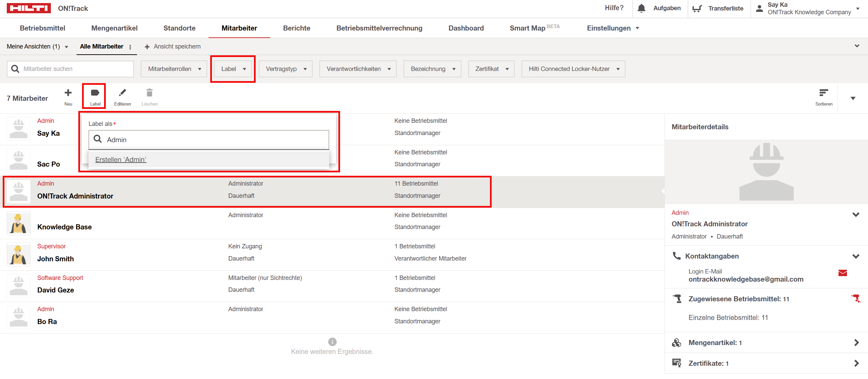The height and width of the screenshot is (379, 868).
Task: Expand the Einstellungen menu
Action: (613, 28)
